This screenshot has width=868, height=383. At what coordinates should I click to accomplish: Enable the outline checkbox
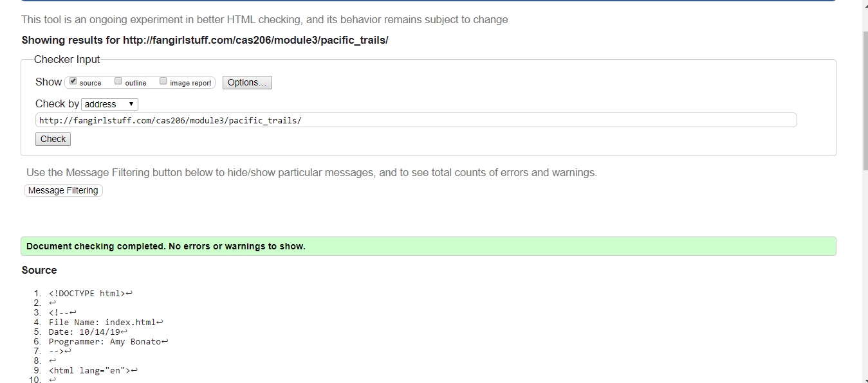(x=118, y=82)
